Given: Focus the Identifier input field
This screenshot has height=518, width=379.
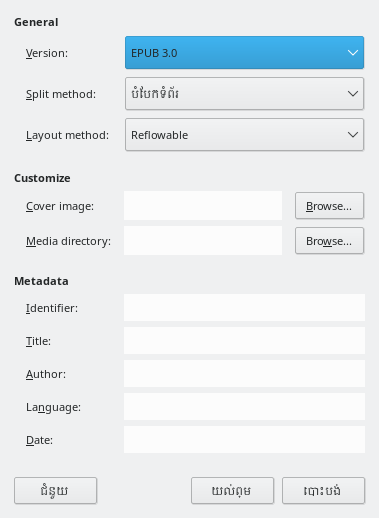Looking at the screenshot, I should pos(244,308).
